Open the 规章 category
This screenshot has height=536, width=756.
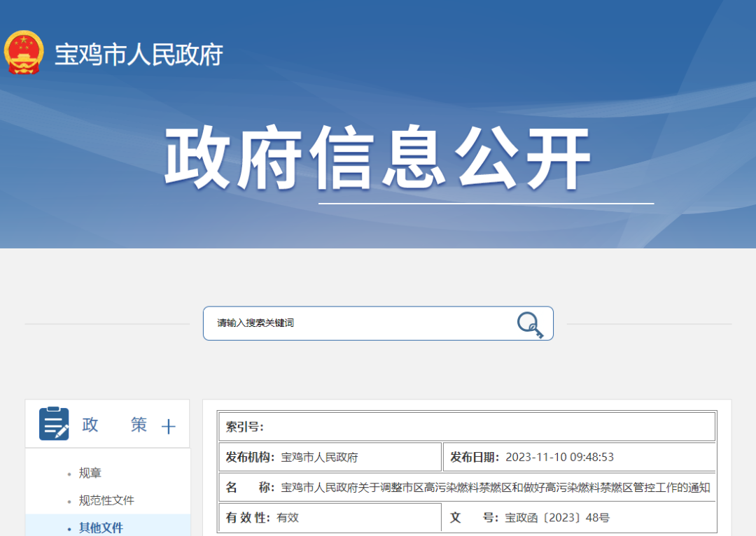(90, 474)
